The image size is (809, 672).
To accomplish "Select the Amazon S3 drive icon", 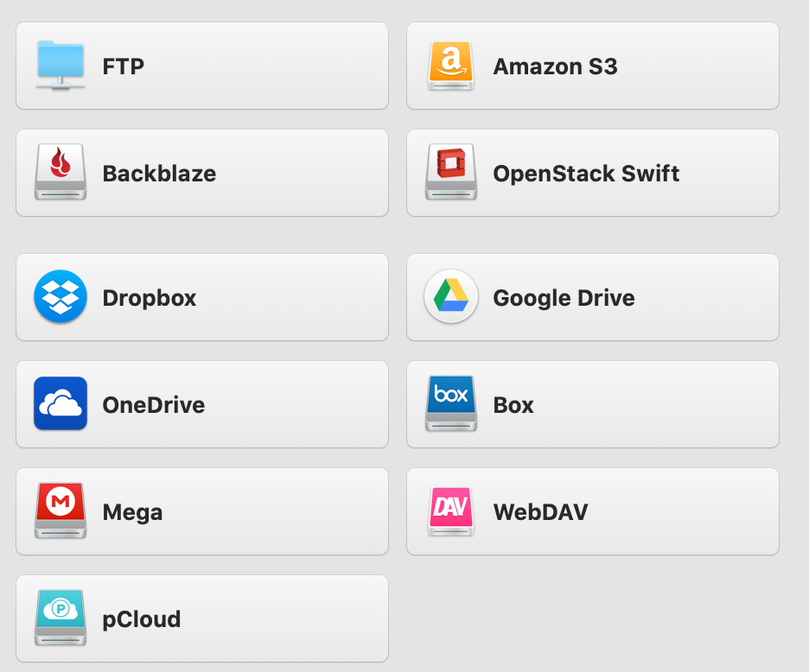I will (451, 66).
